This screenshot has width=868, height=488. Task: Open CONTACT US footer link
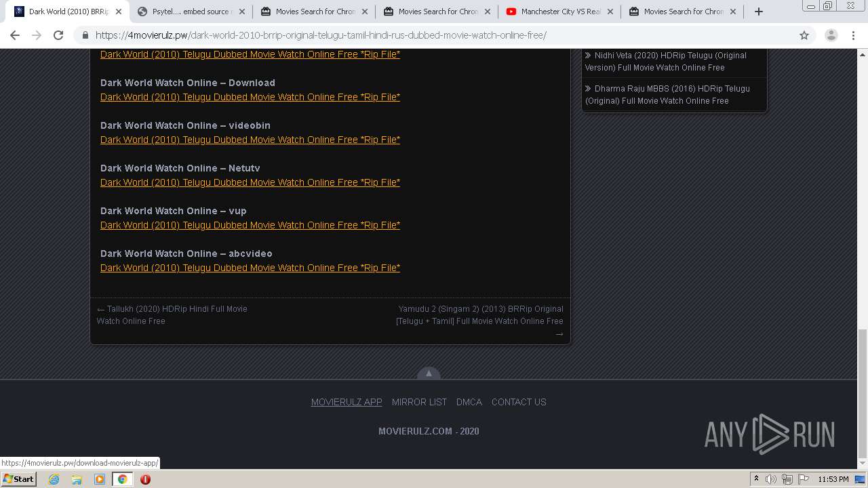[x=519, y=402]
